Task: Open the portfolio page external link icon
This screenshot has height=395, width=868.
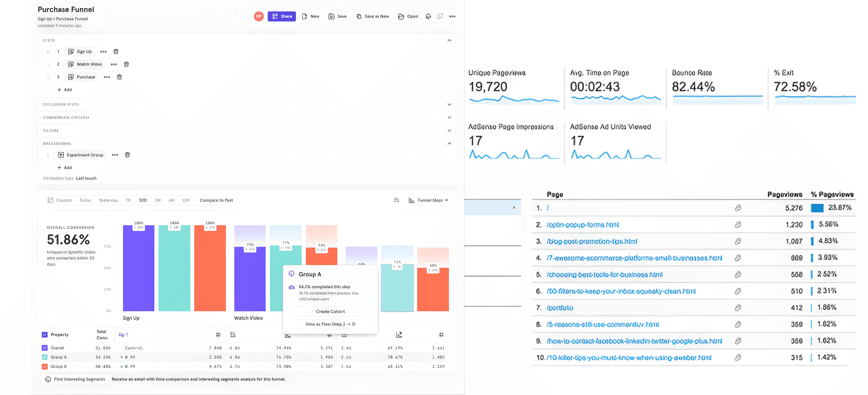Action: [738, 308]
